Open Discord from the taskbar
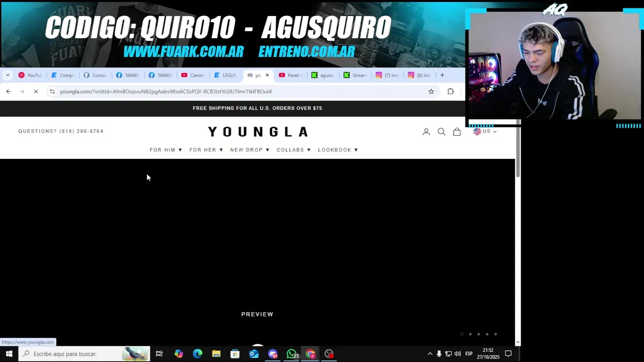The image size is (644, 362). click(x=273, y=354)
